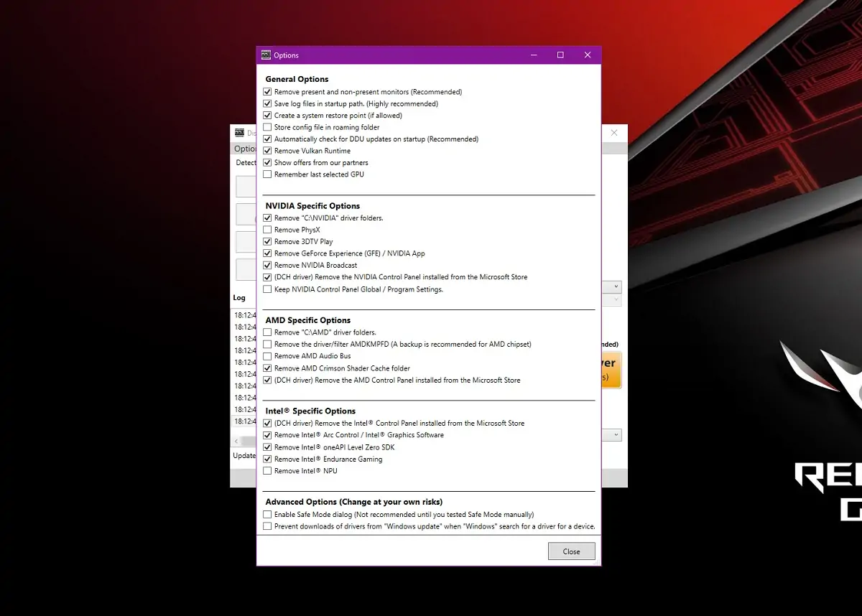The width and height of the screenshot is (862, 616).
Task: Click the DDU icon in background window title
Action: click(x=240, y=133)
